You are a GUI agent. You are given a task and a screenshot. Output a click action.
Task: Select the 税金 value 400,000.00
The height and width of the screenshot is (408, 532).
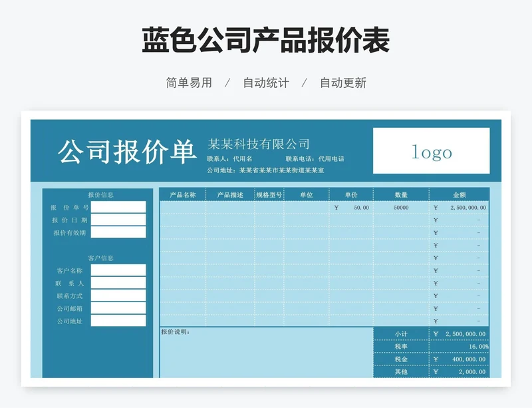point(460,359)
